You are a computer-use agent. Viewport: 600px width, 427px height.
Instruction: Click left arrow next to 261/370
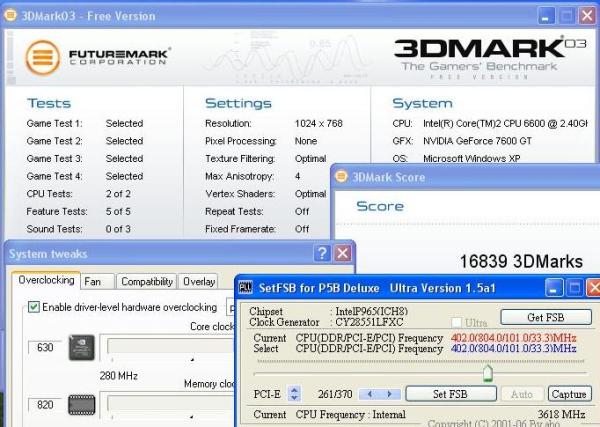tap(370, 394)
